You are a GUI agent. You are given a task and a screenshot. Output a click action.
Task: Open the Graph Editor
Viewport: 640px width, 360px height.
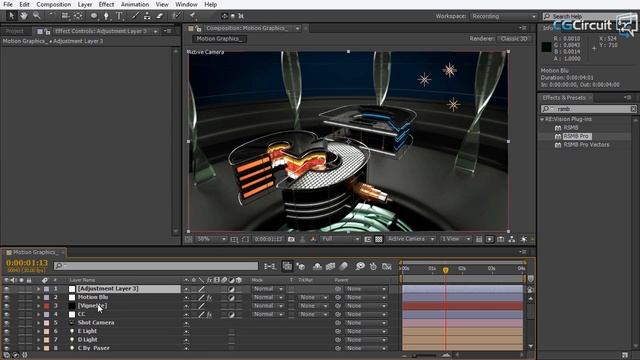coord(387,267)
